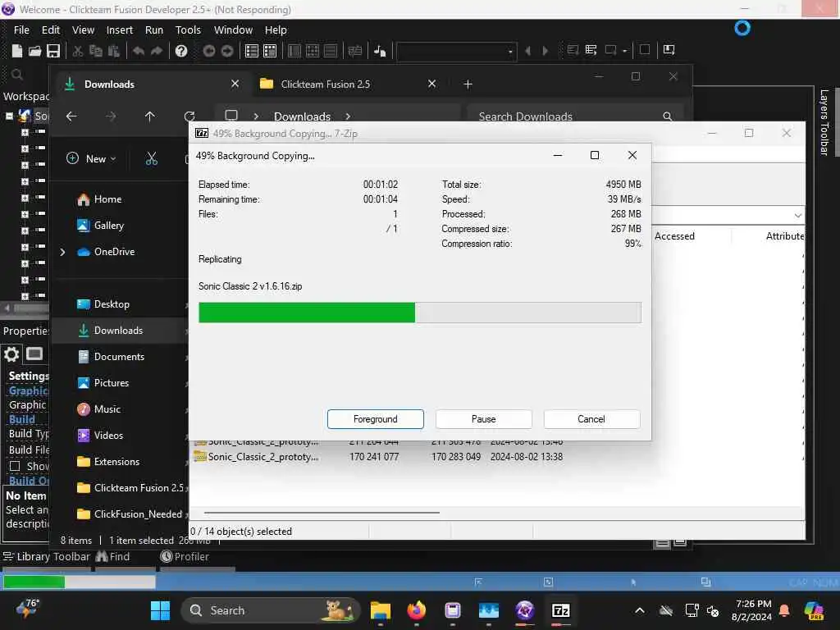Screen dimensions: 840x630
Task: Open the Find panel at bottom
Action: [113, 557]
